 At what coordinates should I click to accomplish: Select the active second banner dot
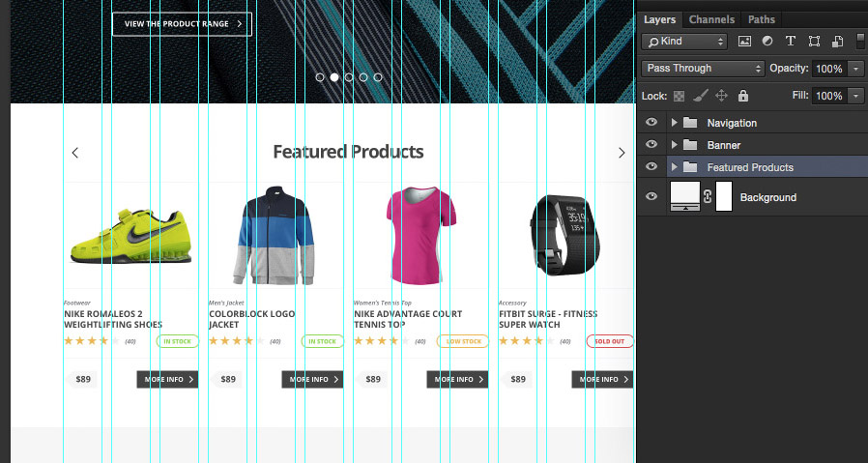click(x=334, y=77)
